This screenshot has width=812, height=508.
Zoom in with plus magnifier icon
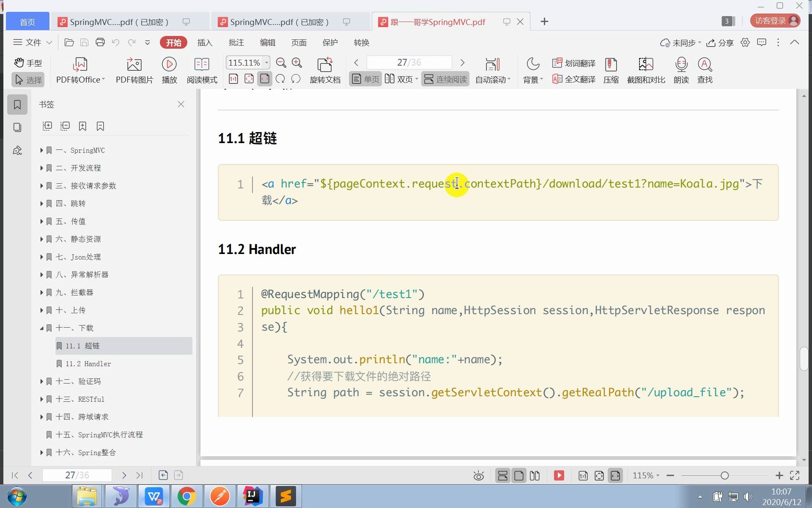[297, 63]
